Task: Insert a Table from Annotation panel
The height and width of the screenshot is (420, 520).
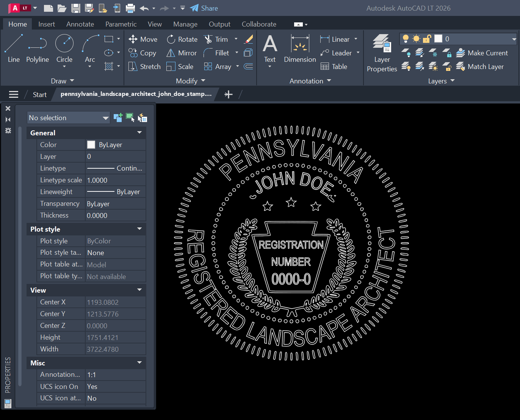Action: [x=334, y=66]
